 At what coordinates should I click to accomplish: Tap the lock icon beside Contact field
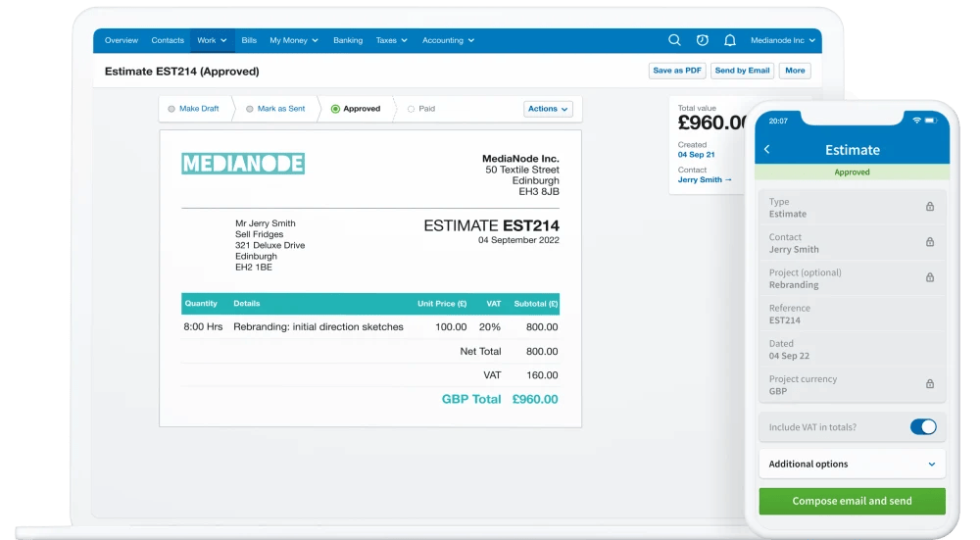click(x=930, y=242)
